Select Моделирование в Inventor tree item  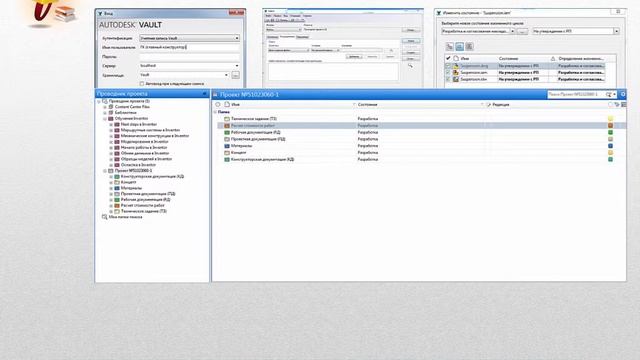(144, 142)
